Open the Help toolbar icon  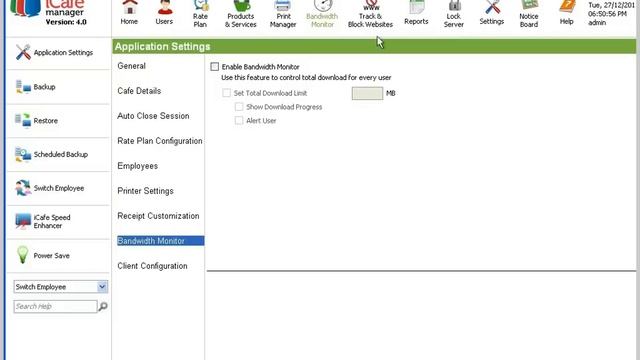click(567, 12)
